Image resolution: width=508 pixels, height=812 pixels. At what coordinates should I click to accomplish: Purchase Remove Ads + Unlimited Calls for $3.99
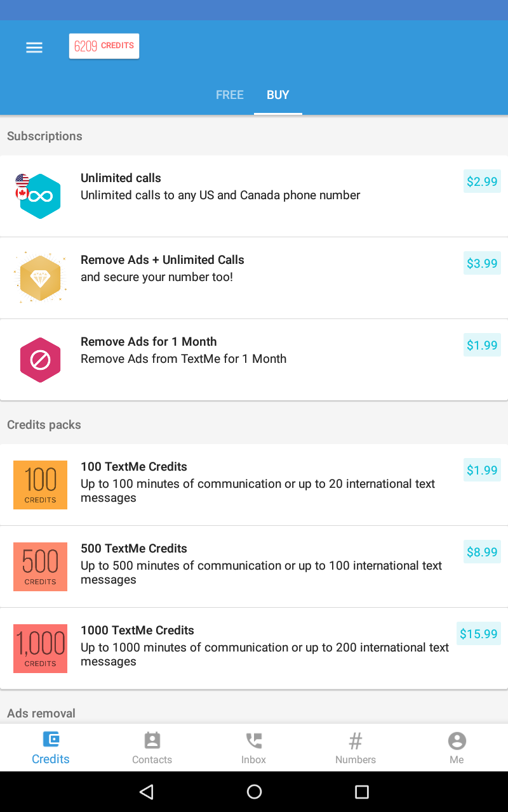click(x=482, y=263)
